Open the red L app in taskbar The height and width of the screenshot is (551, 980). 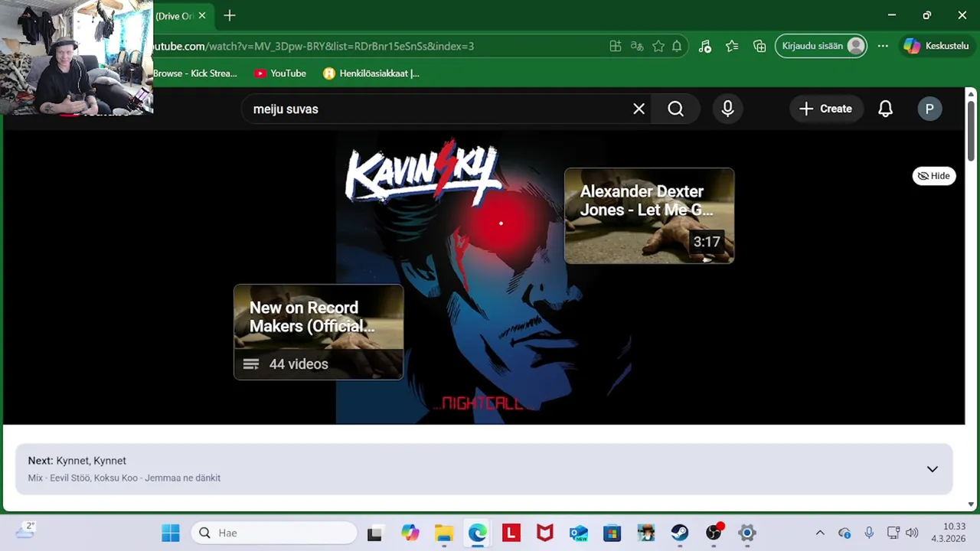pos(511,533)
